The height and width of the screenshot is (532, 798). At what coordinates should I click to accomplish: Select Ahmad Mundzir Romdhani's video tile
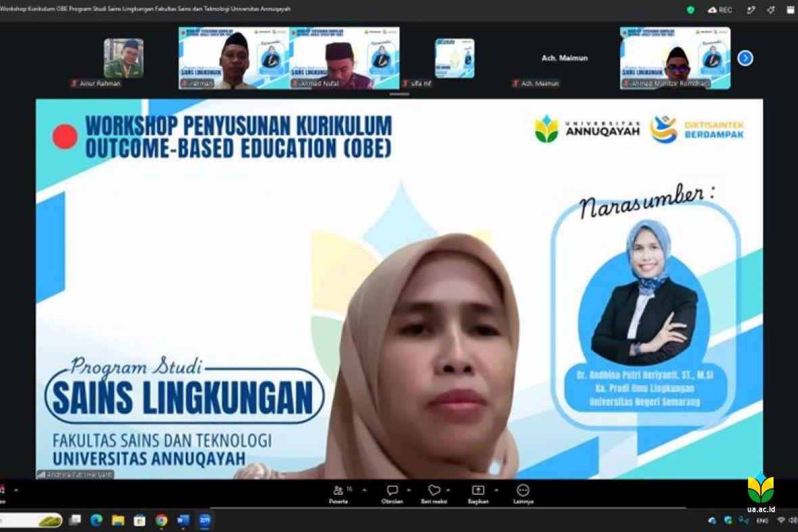pyautogui.click(x=675, y=58)
